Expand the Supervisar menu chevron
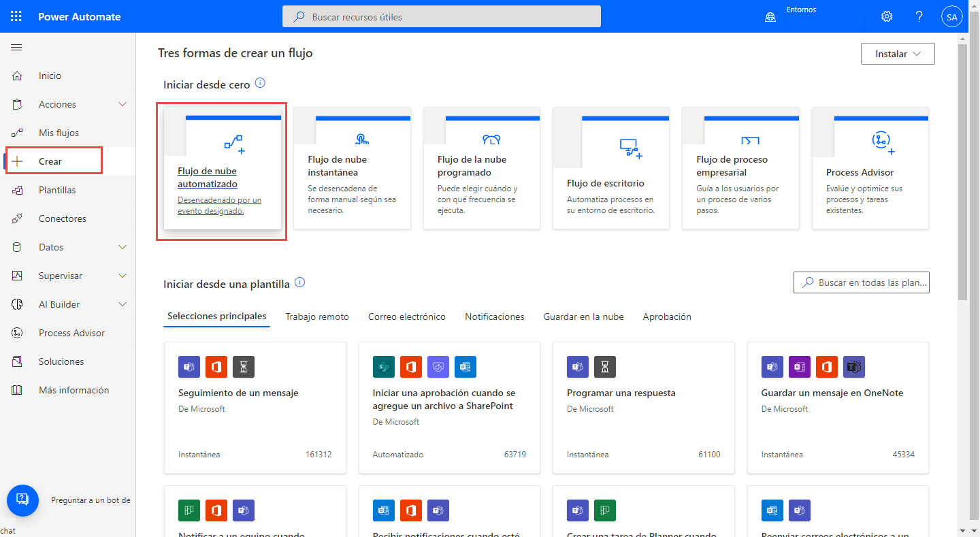 [122, 276]
